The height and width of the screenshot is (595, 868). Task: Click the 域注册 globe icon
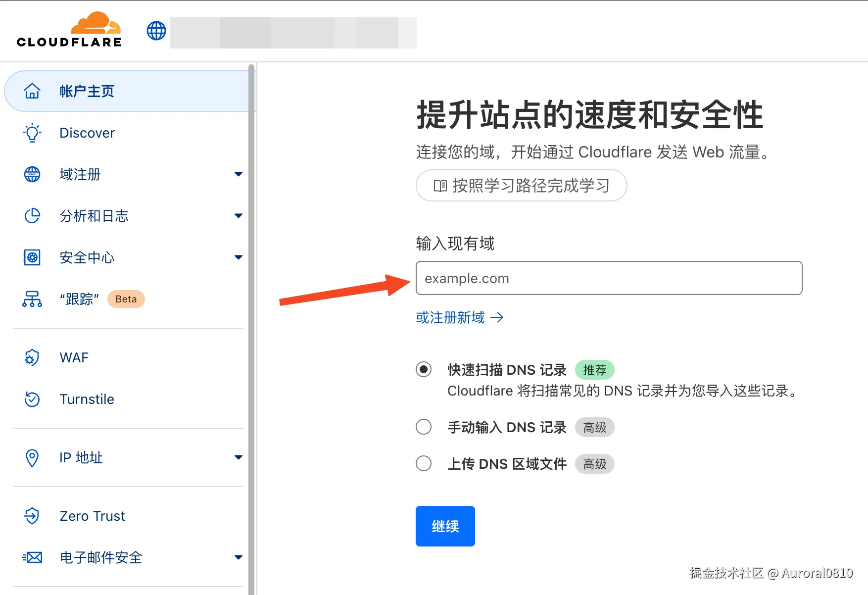pyautogui.click(x=32, y=174)
